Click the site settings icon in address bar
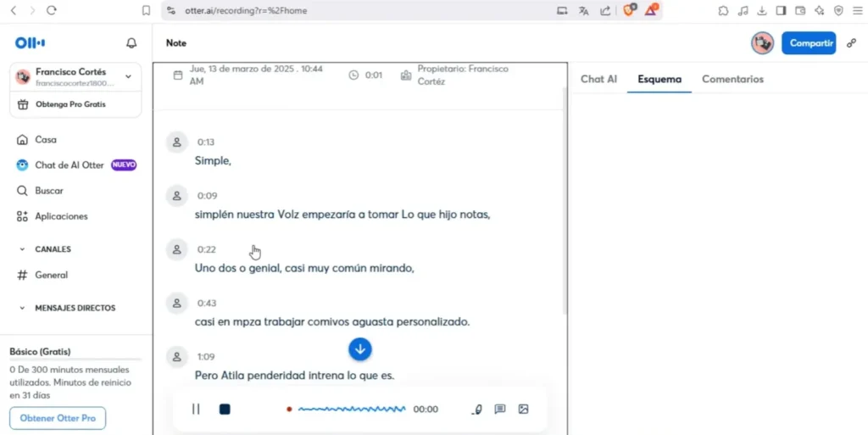Screen dimensions: 868x435 (171, 10)
